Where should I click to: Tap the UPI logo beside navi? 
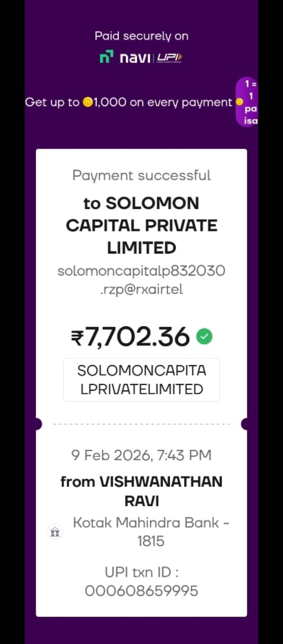[x=169, y=58]
